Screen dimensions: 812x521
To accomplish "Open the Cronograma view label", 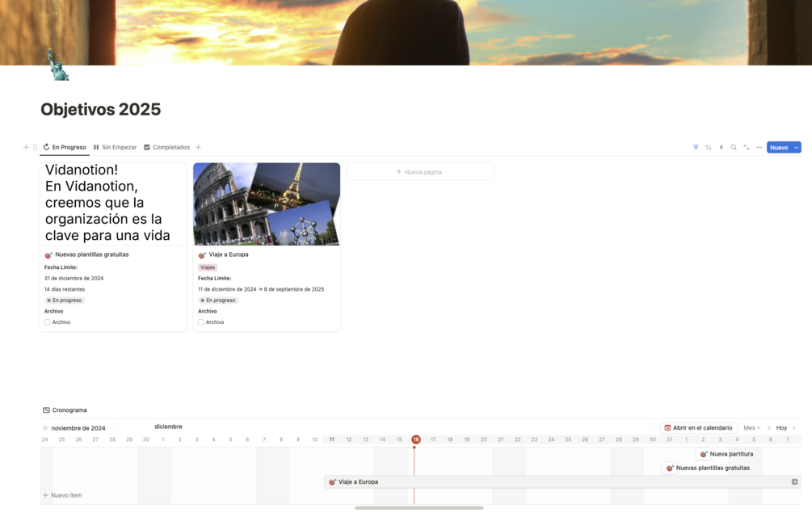I will (x=69, y=410).
